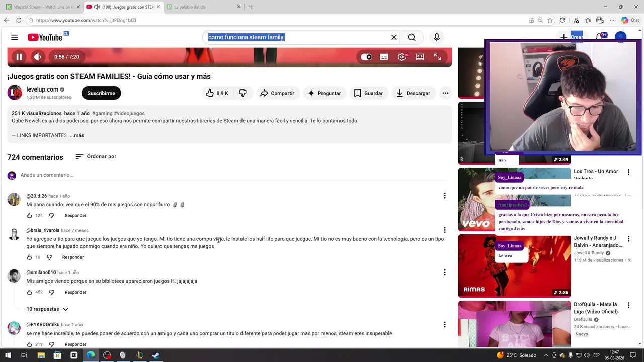Clear the search box with the X
Screen dimensions: 644x362
click(394, 37)
